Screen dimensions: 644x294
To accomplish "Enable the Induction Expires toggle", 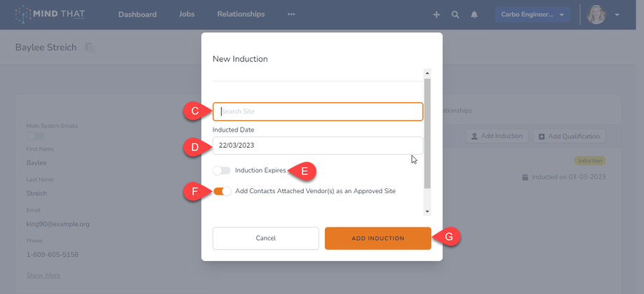I will pos(222,170).
